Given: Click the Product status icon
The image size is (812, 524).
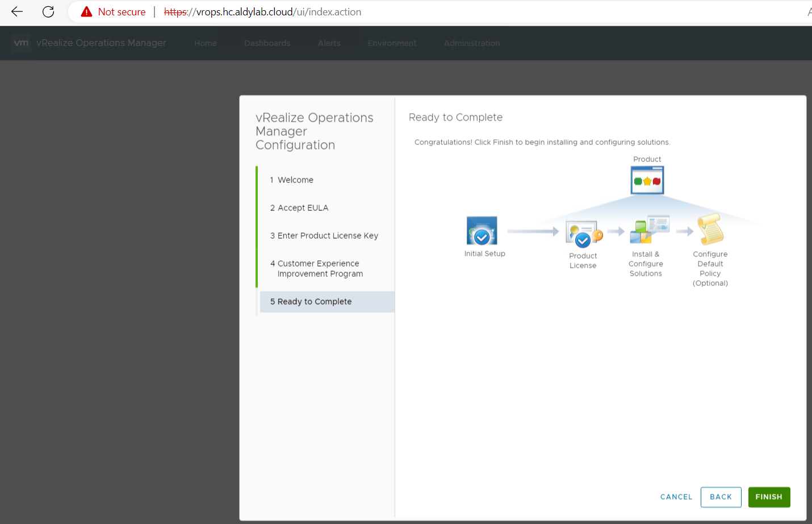Looking at the screenshot, I should point(647,181).
